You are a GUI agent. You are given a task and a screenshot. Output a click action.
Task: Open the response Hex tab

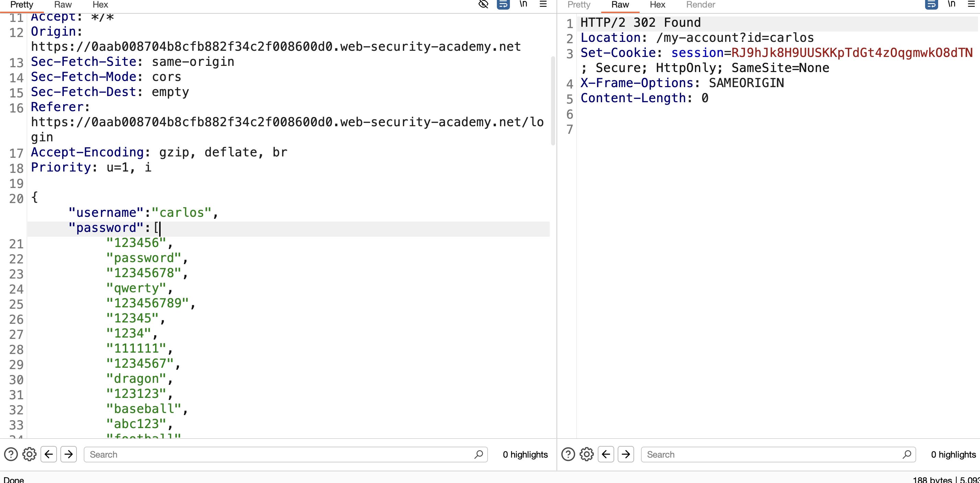click(657, 5)
